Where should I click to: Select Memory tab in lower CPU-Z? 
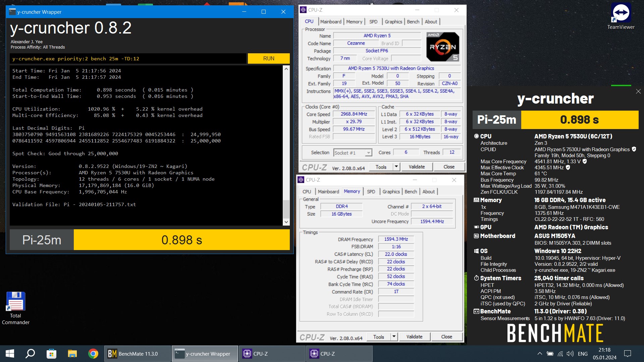352,191
